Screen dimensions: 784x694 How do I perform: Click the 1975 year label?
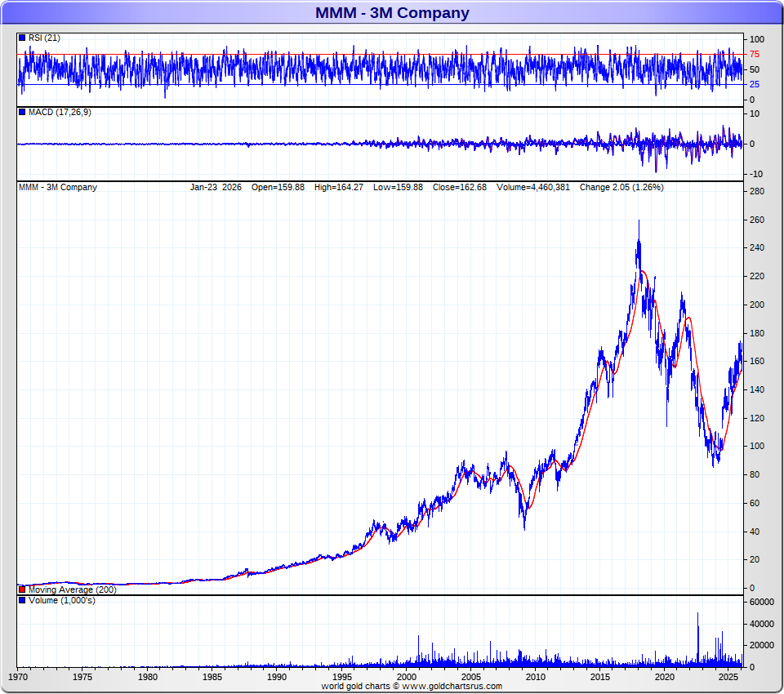tap(82, 677)
